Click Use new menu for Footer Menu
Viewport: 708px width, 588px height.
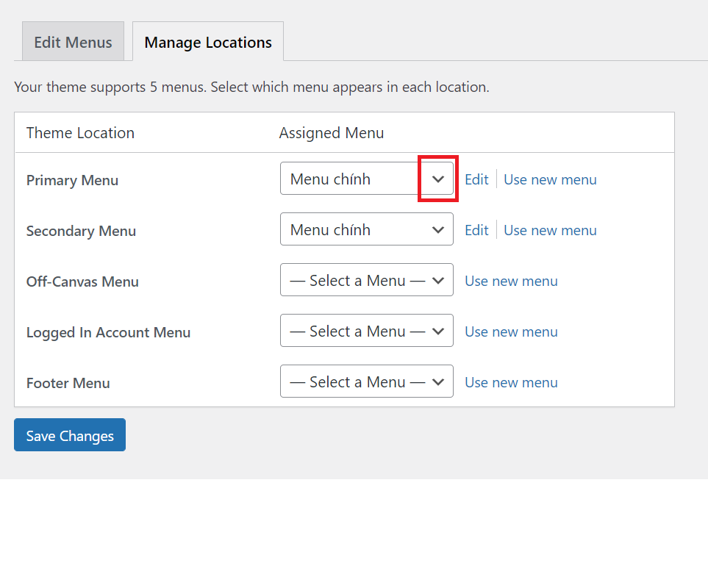(x=511, y=382)
